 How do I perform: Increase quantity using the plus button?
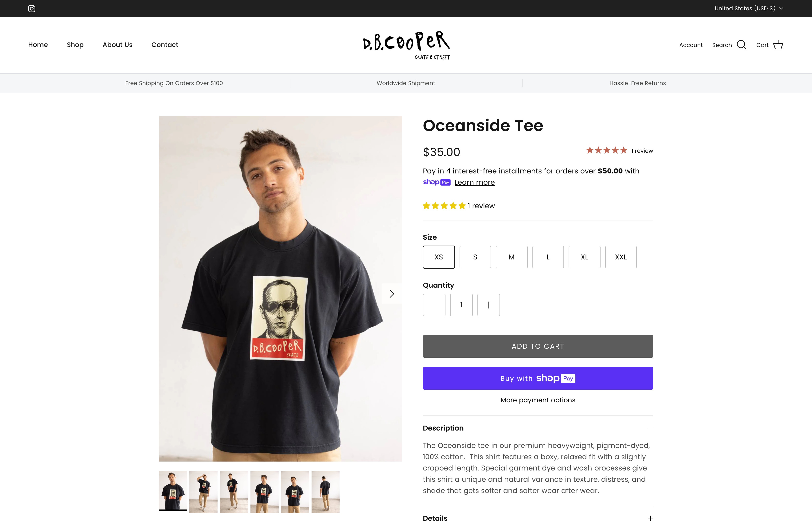(x=488, y=305)
